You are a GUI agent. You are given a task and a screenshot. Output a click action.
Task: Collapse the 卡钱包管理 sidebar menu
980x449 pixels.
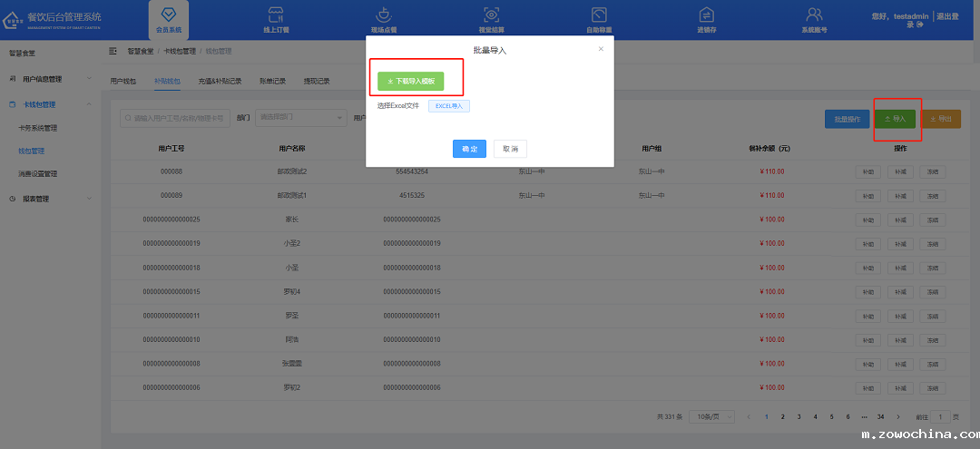point(51,104)
